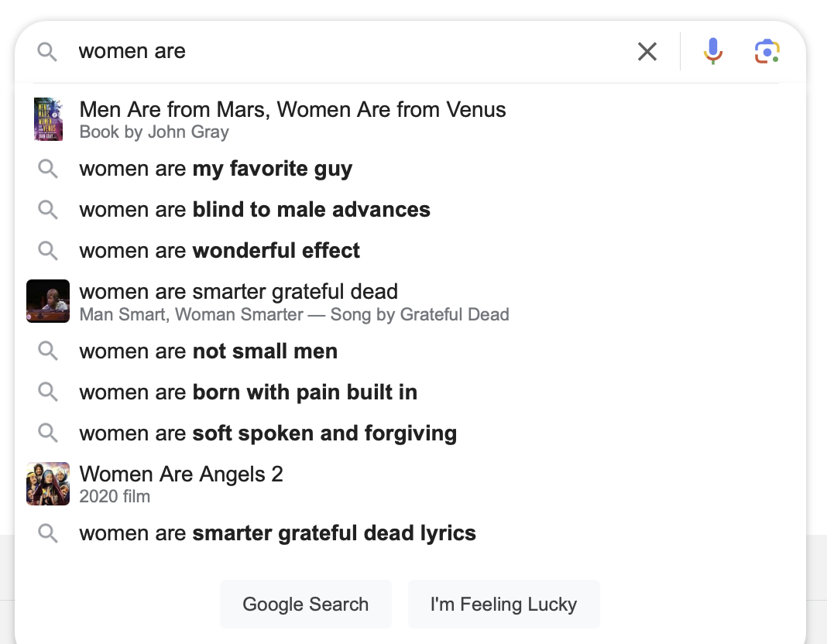Click inside the "women are" search field
The image size is (827, 644).
[x=348, y=52]
